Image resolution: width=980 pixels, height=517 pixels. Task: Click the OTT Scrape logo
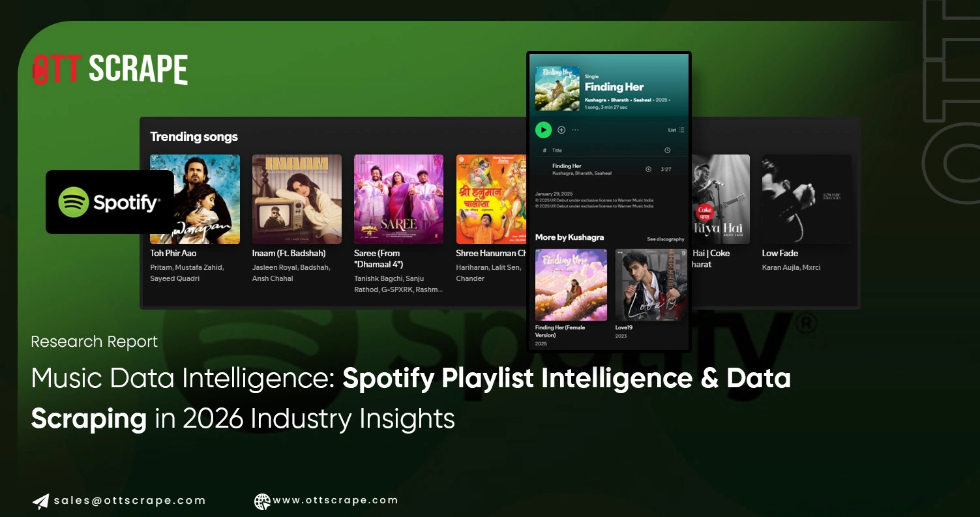click(110, 70)
